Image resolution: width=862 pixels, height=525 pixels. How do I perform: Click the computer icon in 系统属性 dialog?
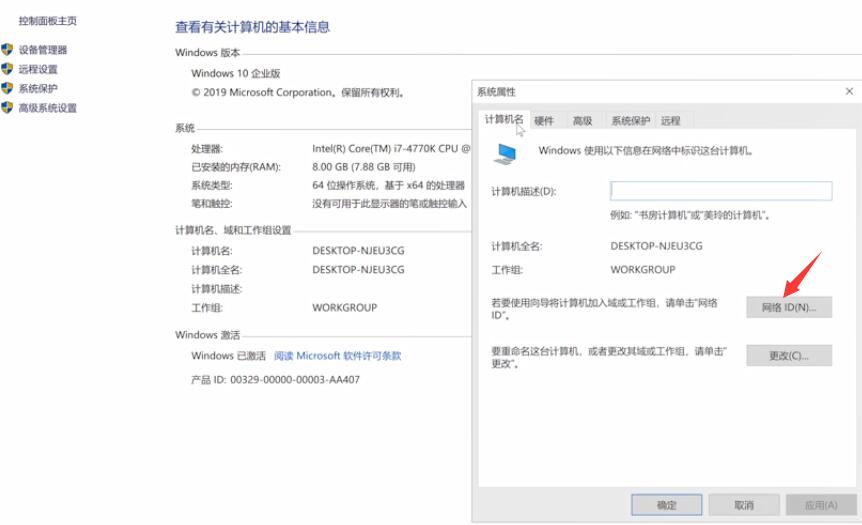click(x=505, y=153)
